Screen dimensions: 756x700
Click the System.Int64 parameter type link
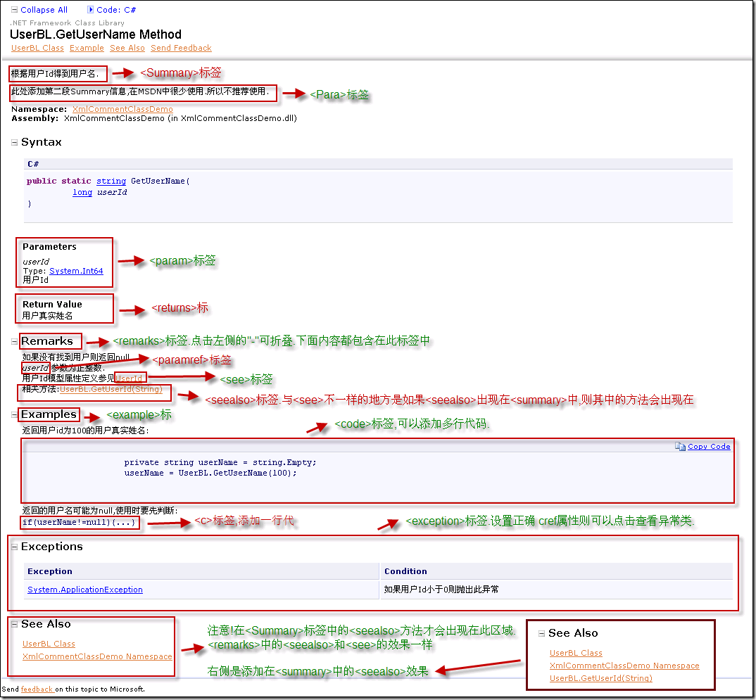[x=76, y=270]
